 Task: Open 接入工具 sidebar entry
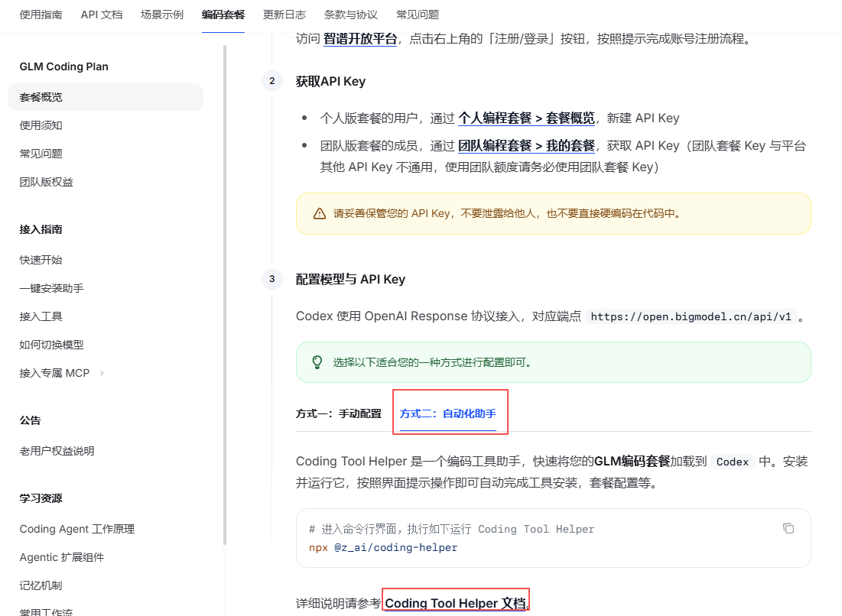41,316
